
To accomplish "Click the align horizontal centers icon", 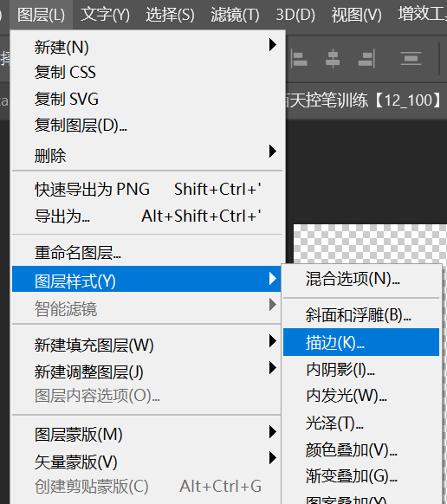I will (333, 59).
